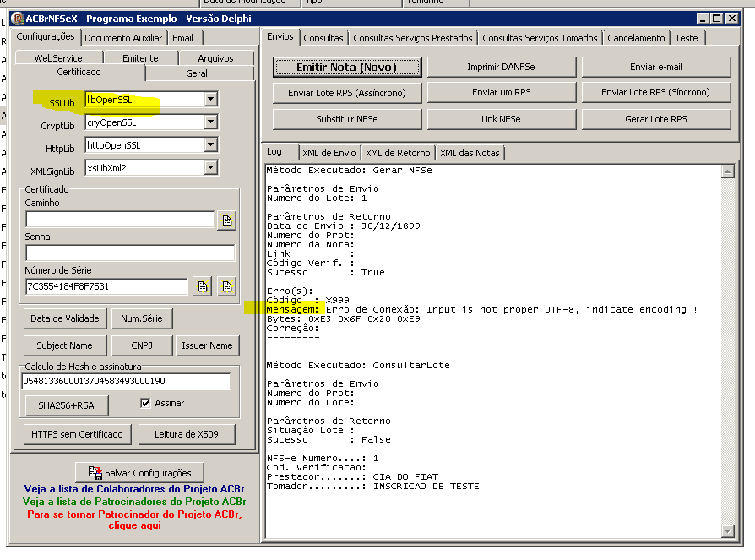Open the Teste tab

[686, 38]
